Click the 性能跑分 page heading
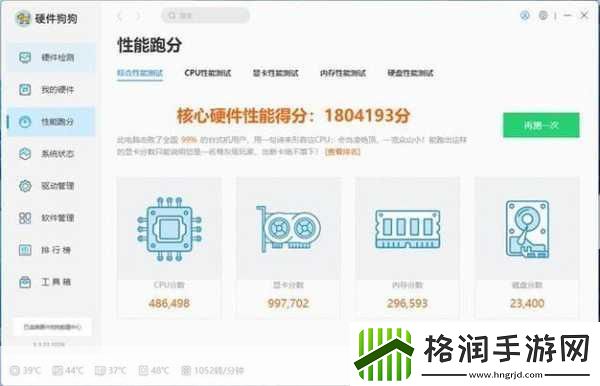Screen dimensions: 600x386 150,45
